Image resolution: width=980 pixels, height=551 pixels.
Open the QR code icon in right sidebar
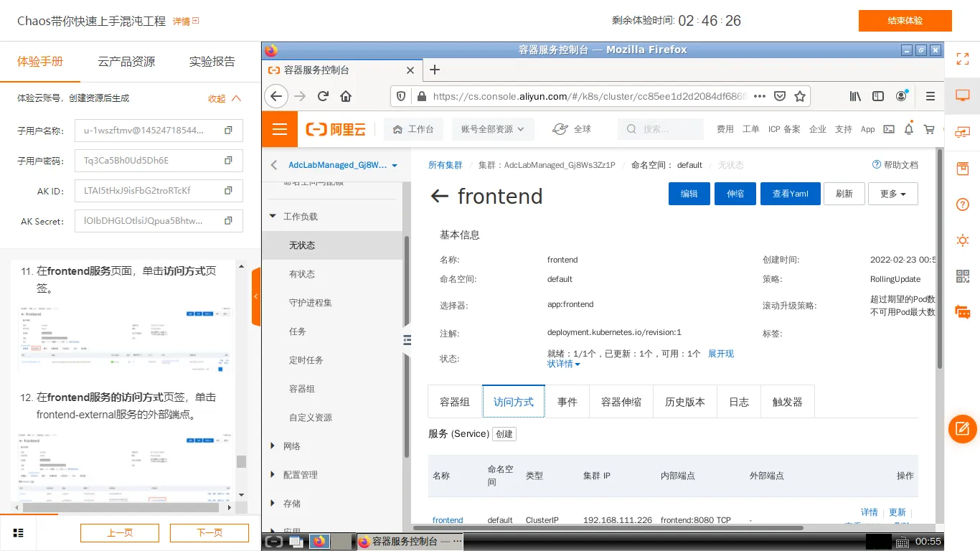click(x=963, y=276)
